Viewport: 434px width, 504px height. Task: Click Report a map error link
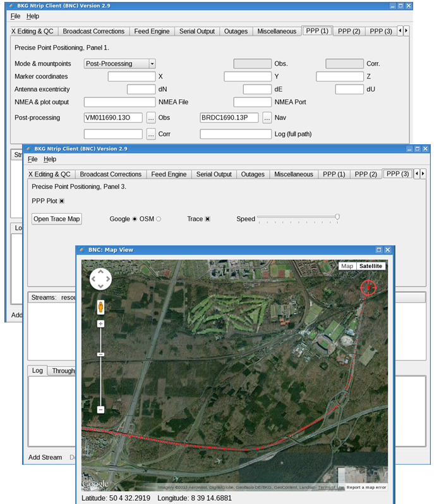pos(366,488)
